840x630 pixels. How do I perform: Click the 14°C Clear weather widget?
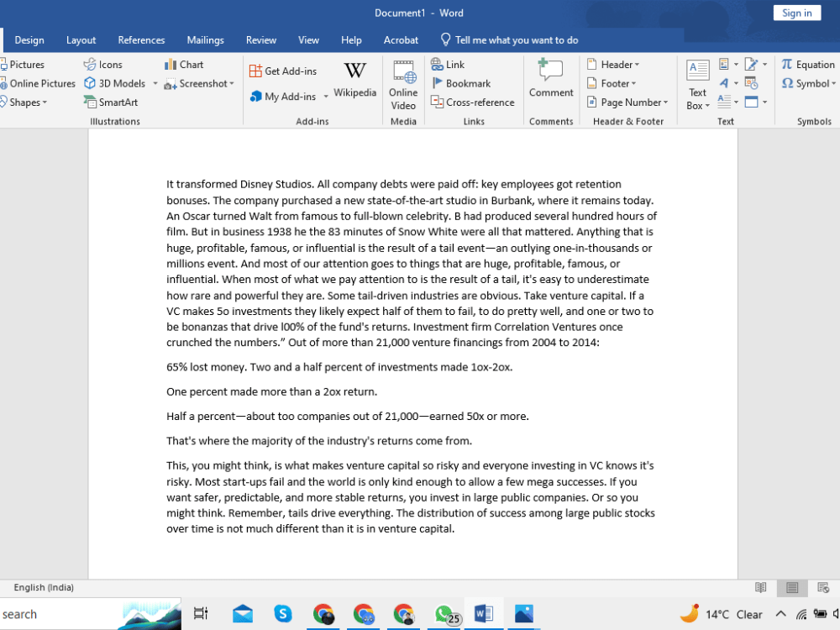point(721,614)
